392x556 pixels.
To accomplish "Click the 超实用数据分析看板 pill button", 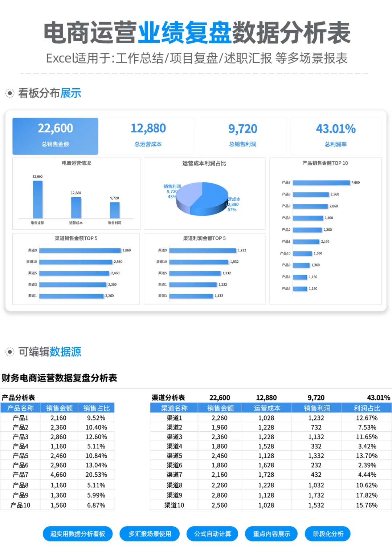I will click(78, 534).
